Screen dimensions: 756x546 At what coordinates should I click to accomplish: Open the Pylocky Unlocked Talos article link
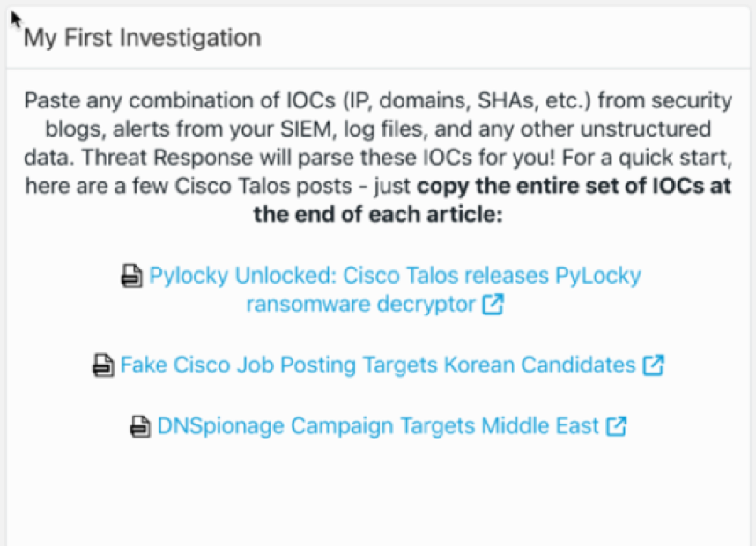(x=395, y=277)
